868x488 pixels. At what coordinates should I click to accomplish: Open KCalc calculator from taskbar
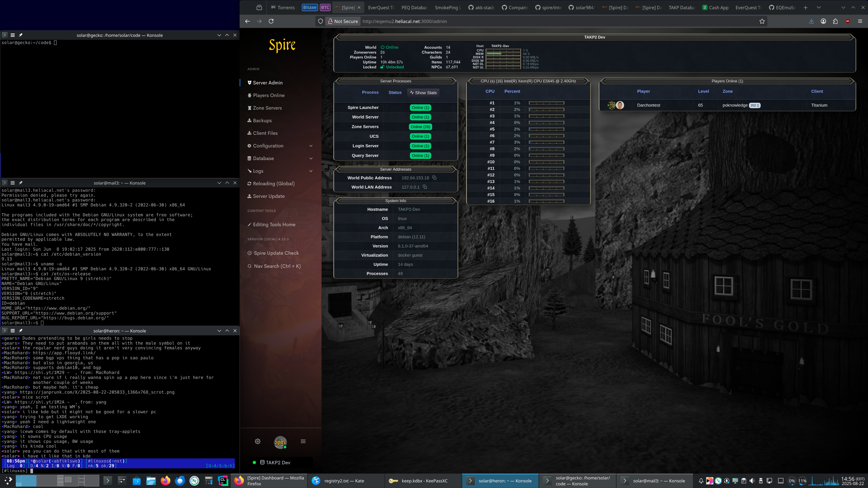[209, 481]
